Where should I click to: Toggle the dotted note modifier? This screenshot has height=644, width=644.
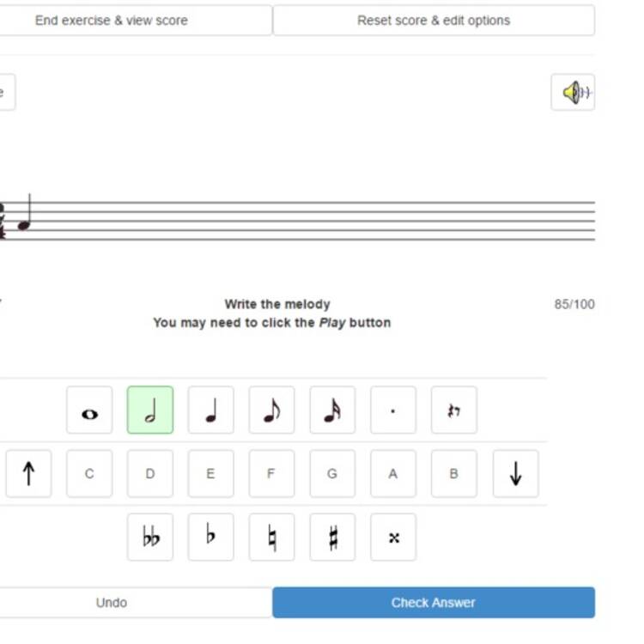pos(393,410)
